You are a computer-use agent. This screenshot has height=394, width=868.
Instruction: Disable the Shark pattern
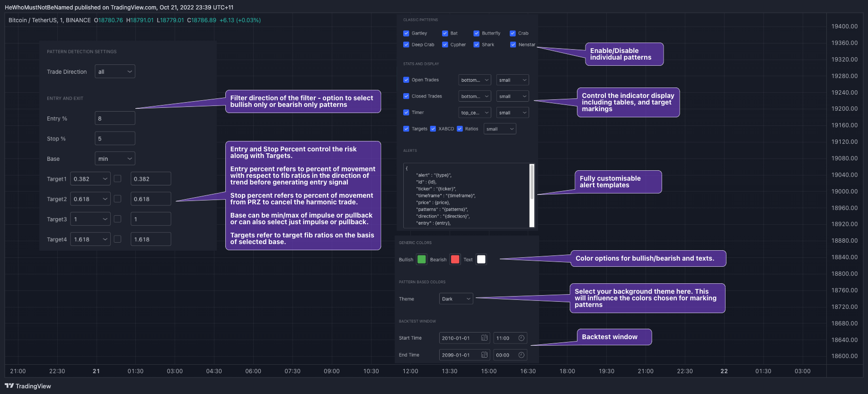pos(477,44)
